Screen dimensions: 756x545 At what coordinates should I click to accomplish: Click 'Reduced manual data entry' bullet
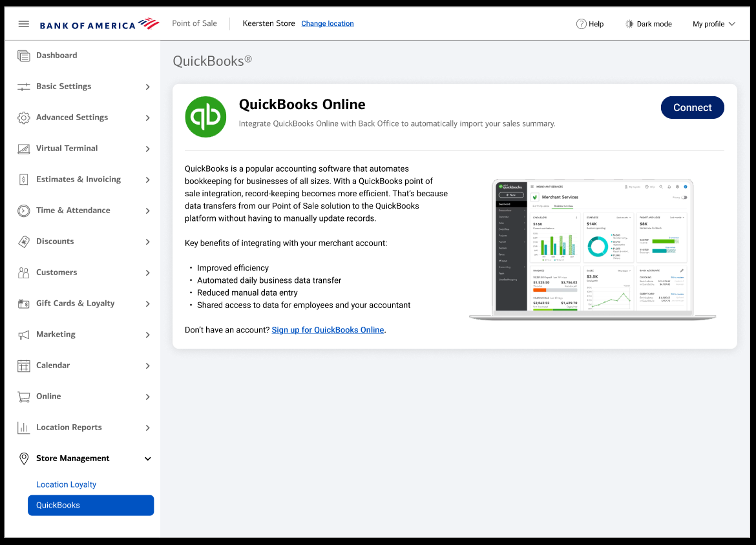click(247, 293)
